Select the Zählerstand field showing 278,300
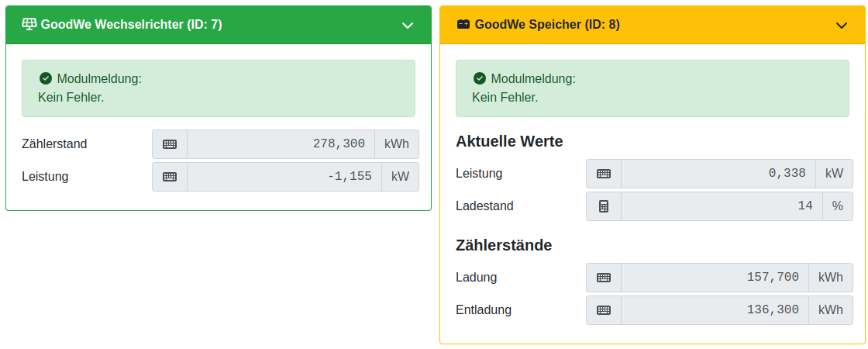 [281, 144]
